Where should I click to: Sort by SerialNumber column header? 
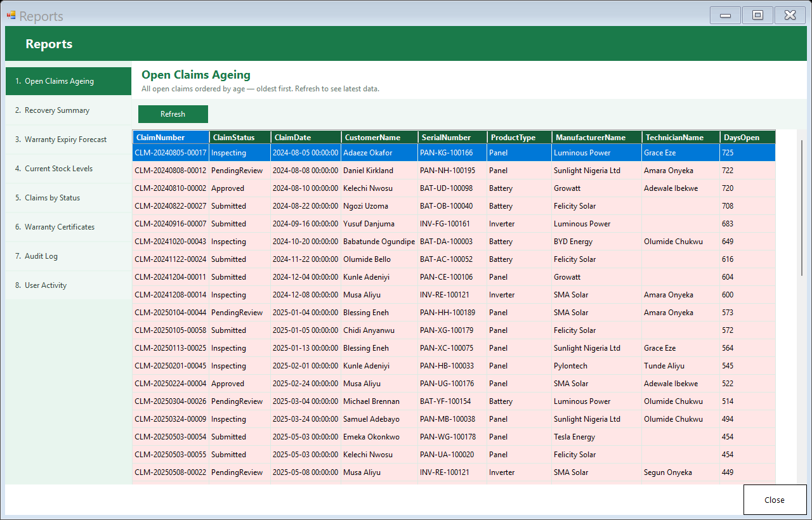click(452, 137)
